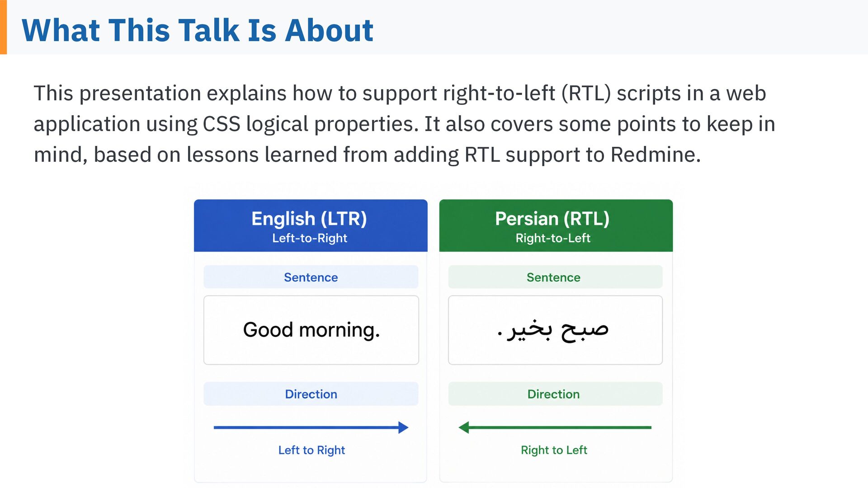Image resolution: width=868 pixels, height=488 pixels.
Task: Click the green Sentence label
Action: (555, 277)
